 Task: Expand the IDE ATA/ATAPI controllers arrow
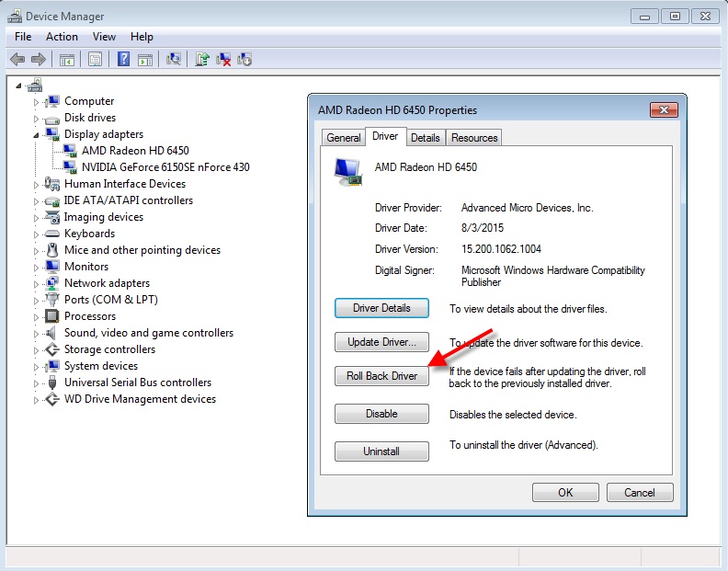point(36,201)
